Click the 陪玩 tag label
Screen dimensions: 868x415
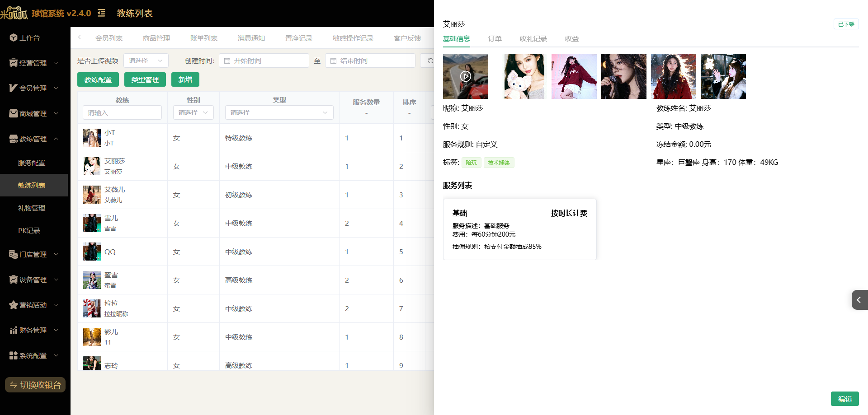pos(471,163)
